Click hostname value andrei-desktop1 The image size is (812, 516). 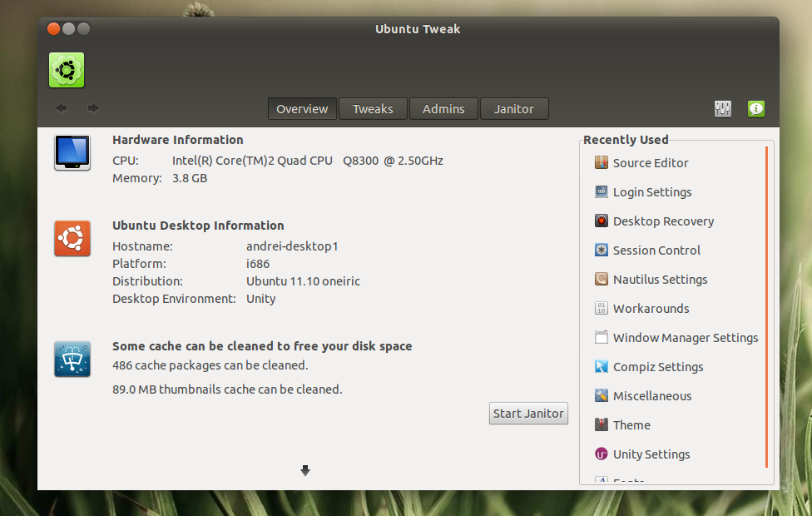point(292,246)
